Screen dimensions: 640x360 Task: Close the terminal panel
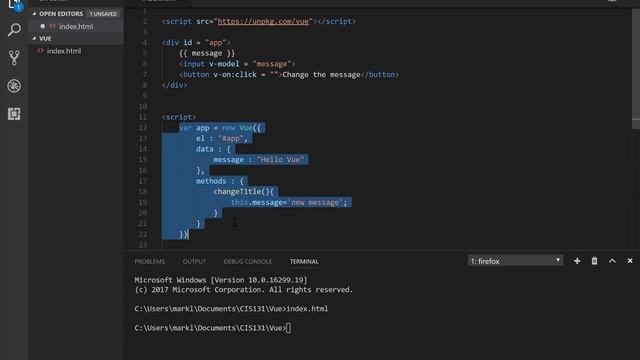(630, 261)
